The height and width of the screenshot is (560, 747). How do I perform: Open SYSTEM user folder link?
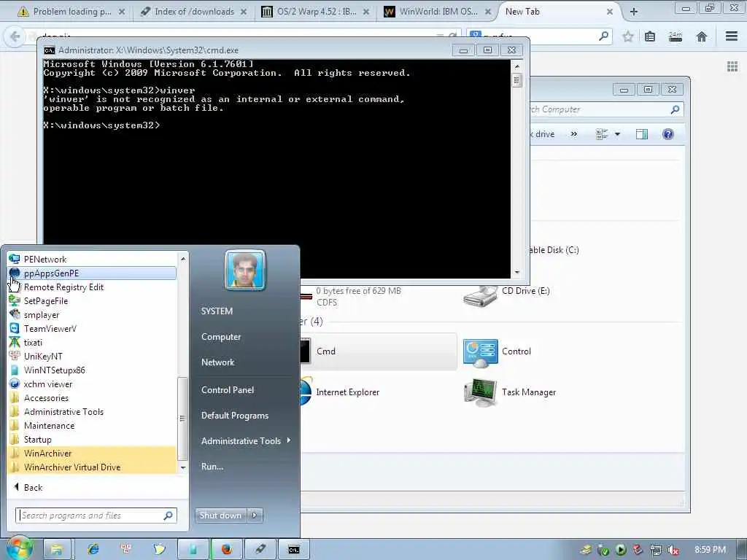point(217,311)
